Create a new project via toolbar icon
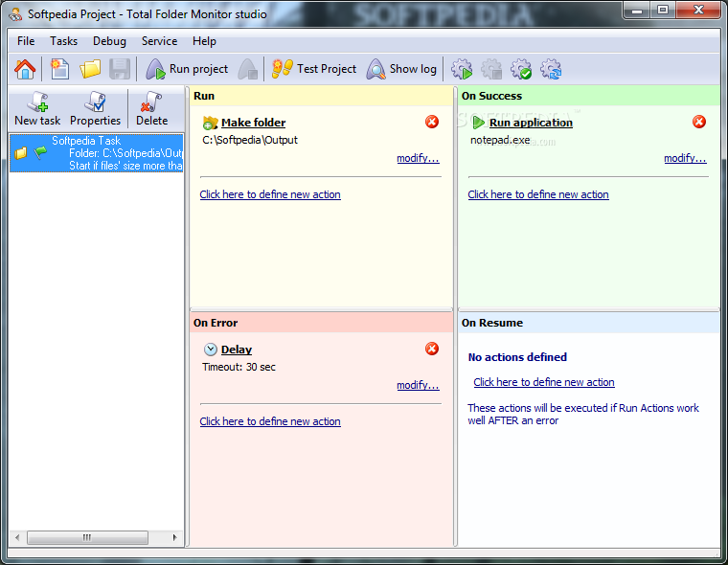This screenshot has height=565, width=728. (x=60, y=69)
